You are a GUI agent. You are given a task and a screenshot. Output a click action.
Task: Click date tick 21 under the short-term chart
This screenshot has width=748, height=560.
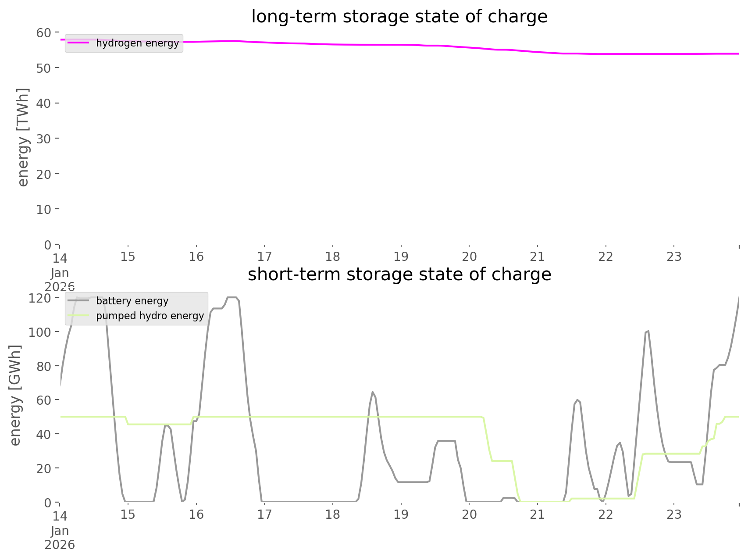pos(537,514)
